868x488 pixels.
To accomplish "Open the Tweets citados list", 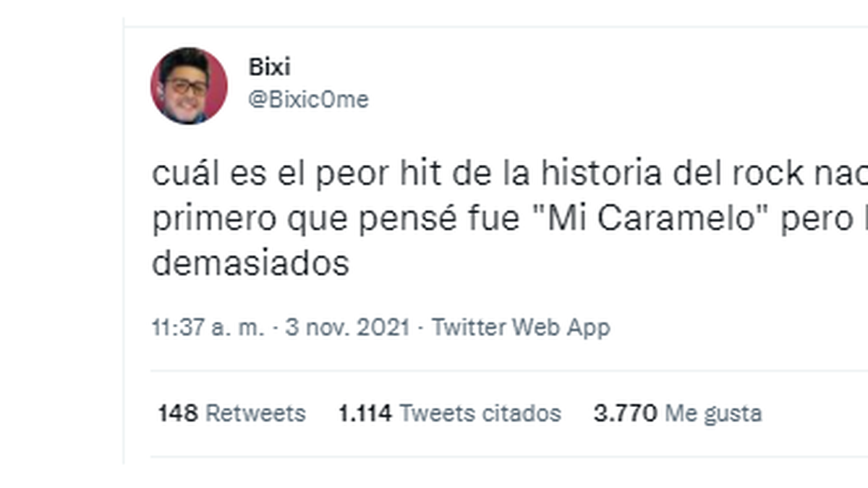I will tap(480, 414).
